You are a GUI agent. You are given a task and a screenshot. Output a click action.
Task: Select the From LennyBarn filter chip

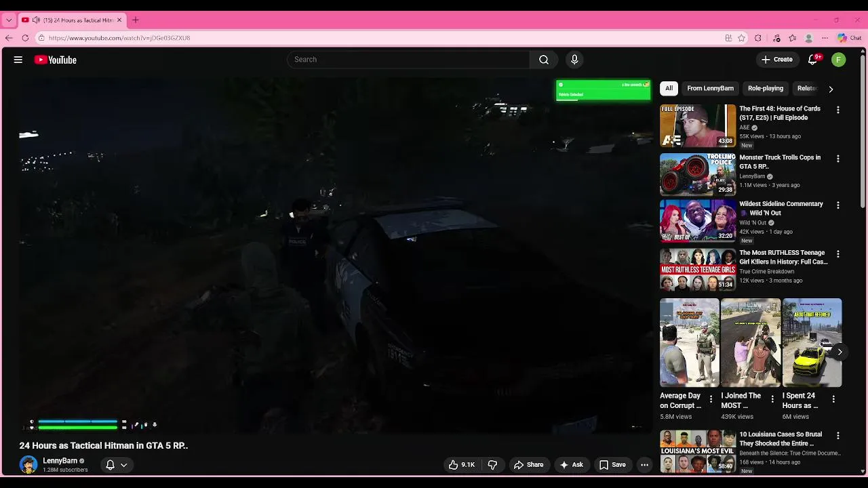[x=710, y=88]
